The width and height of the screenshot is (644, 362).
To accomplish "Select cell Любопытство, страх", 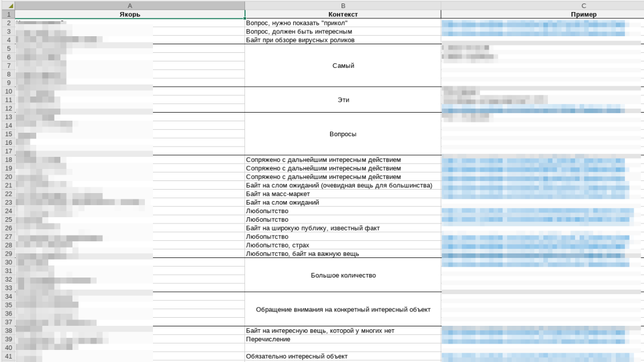I will [343, 245].
